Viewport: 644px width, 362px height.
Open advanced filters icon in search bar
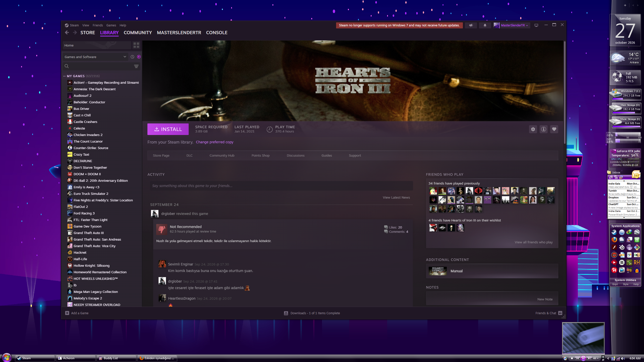click(x=136, y=66)
